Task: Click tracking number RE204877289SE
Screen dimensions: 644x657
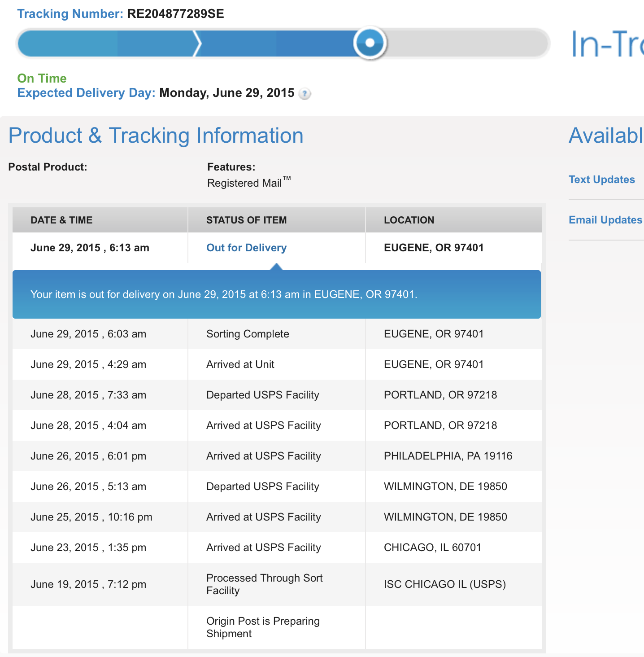Action: click(x=175, y=14)
